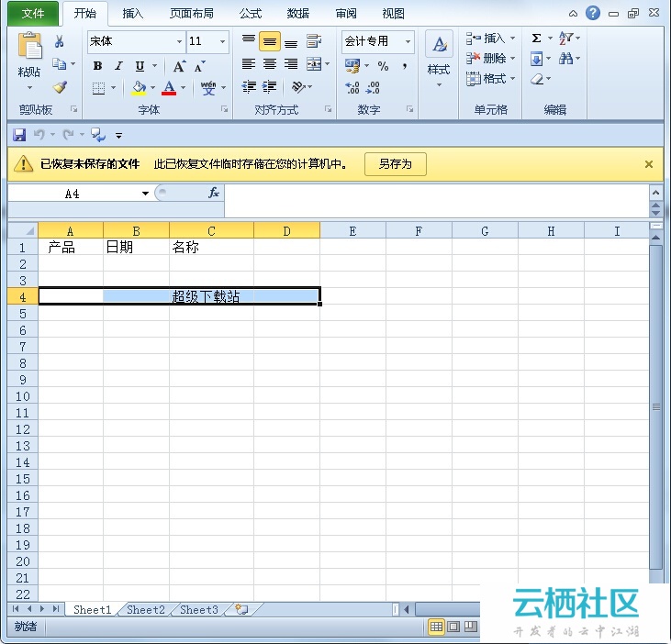Screen dimensions: 671x644
Task: Increase indent icon
Action: click(x=270, y=87)
